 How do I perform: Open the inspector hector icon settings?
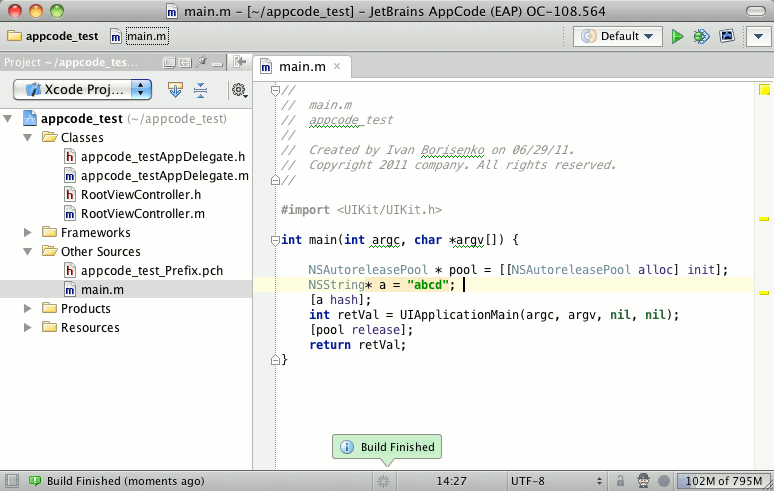coord(643,481)
